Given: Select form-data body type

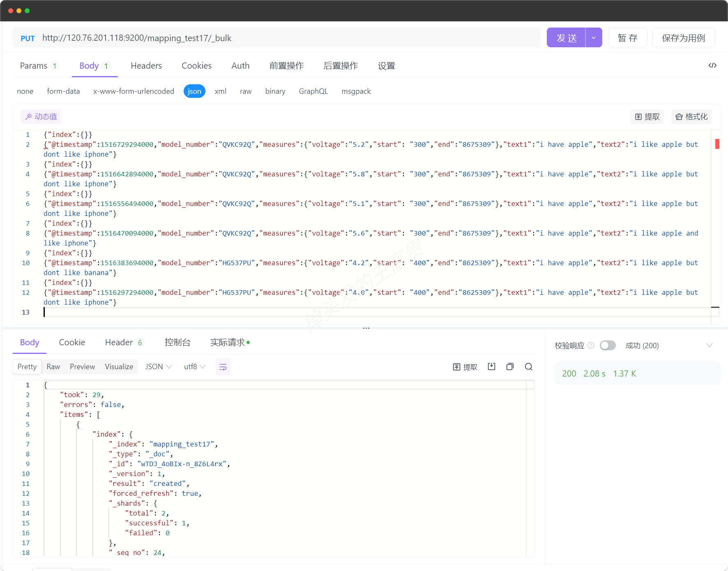Looking at the screenshot, I should tap(63, 91).
